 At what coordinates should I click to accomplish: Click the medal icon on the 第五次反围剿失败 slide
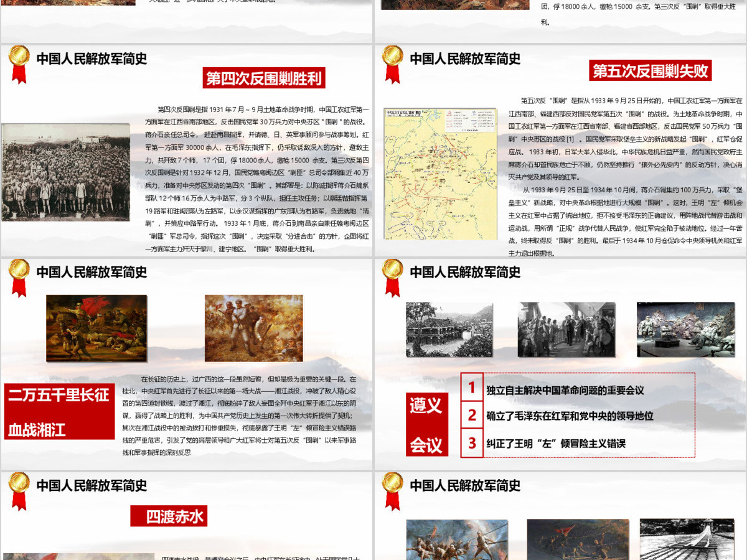[392, 64]
